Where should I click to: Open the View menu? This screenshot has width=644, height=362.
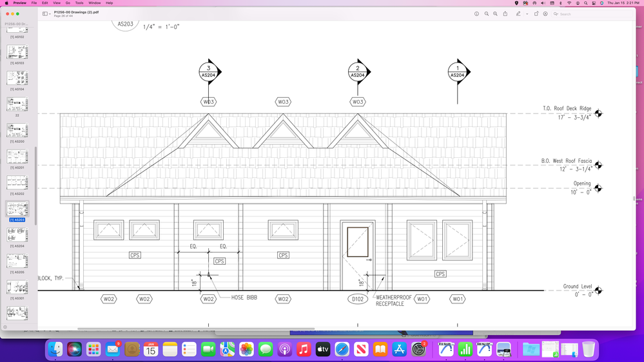click(57, 3)
